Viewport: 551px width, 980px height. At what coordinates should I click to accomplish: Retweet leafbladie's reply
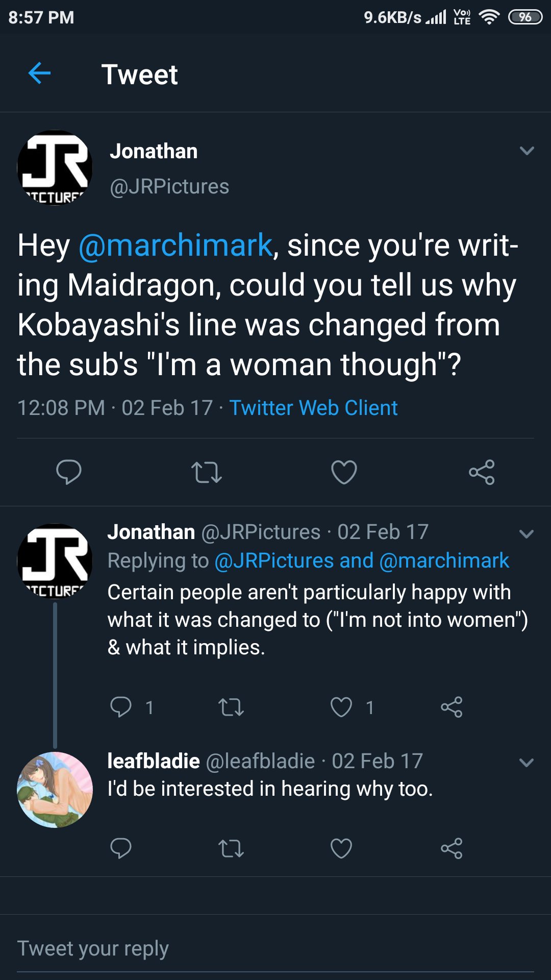click(231, 848)
